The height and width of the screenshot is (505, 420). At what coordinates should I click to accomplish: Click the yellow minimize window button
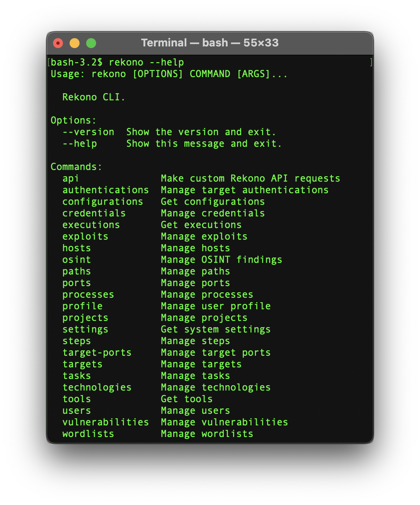tap(75, 43)
